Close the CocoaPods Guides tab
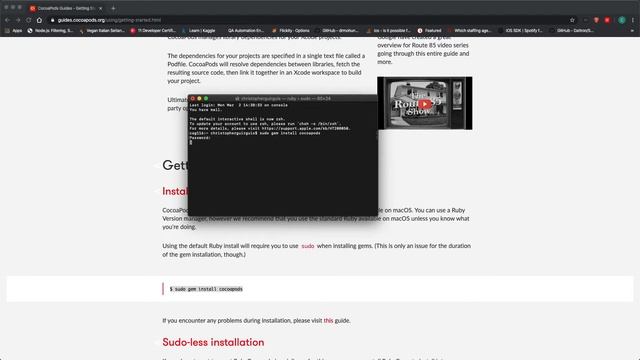Image resolution: width=640 pixels, height=360 pixels. coord(101,8)
